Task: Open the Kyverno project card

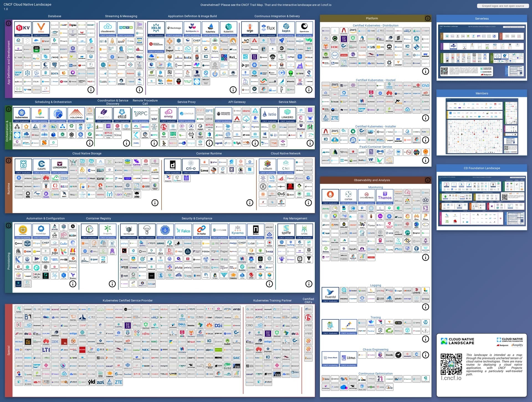Action: (x=237, y=231)
